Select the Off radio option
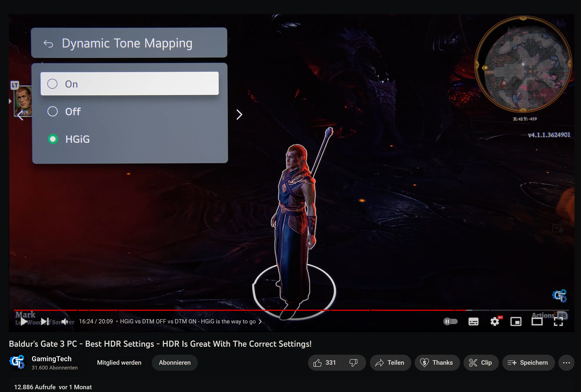 point(52,111)
